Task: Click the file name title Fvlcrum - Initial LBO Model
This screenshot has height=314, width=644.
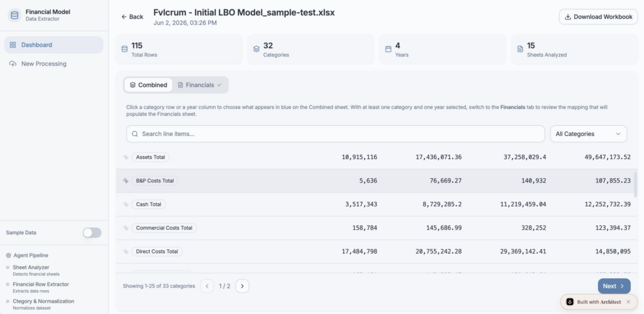Action: pos(244,13)
